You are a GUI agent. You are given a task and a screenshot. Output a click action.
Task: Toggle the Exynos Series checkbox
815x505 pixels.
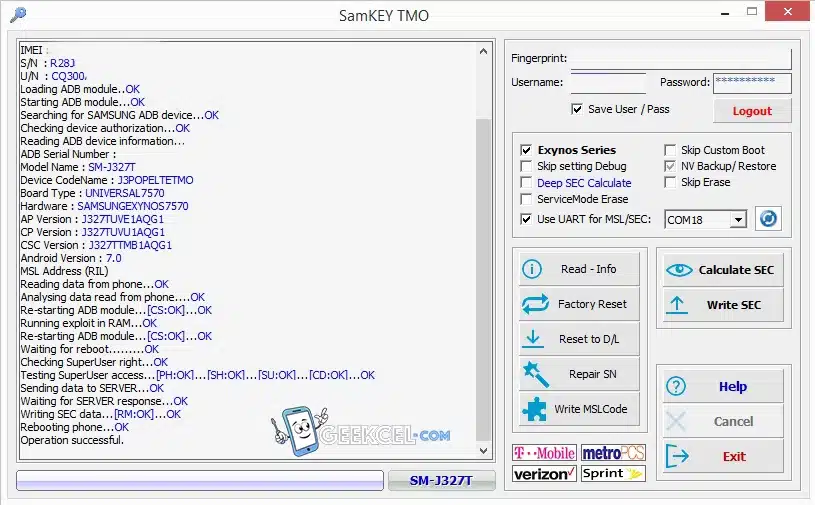(x=526, y=150)
